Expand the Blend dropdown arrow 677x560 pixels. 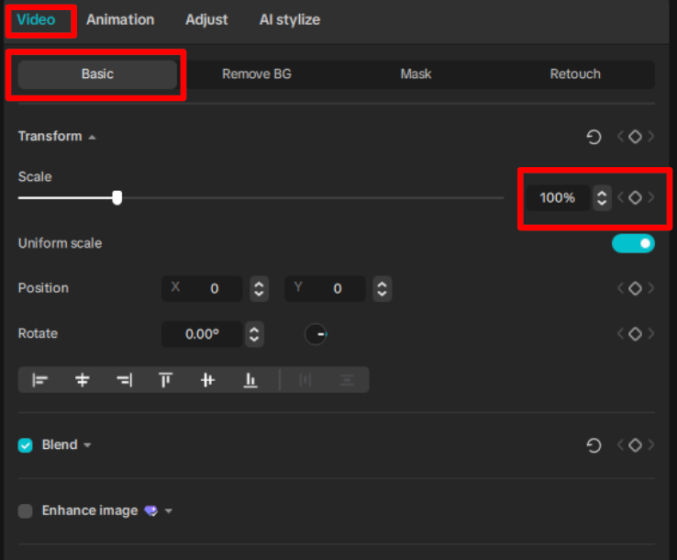tap(88, 445)
